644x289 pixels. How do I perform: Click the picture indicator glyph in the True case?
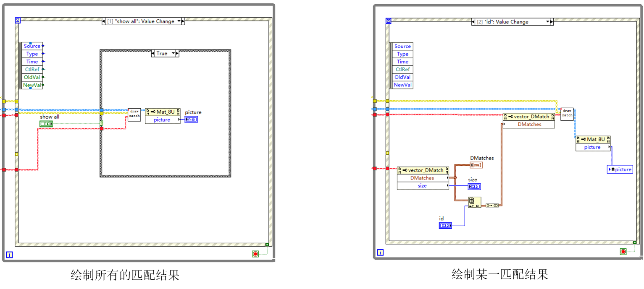[191, 120]
